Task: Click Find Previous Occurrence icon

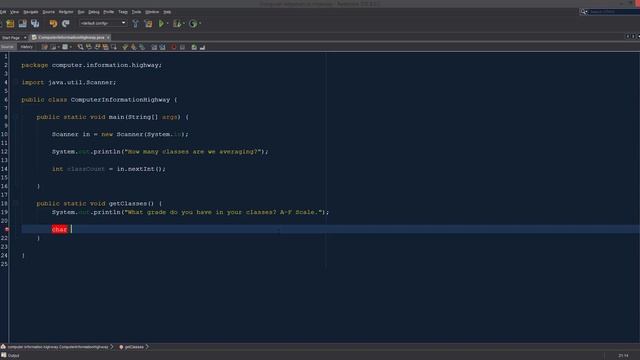Action: (x=89, y=47)
